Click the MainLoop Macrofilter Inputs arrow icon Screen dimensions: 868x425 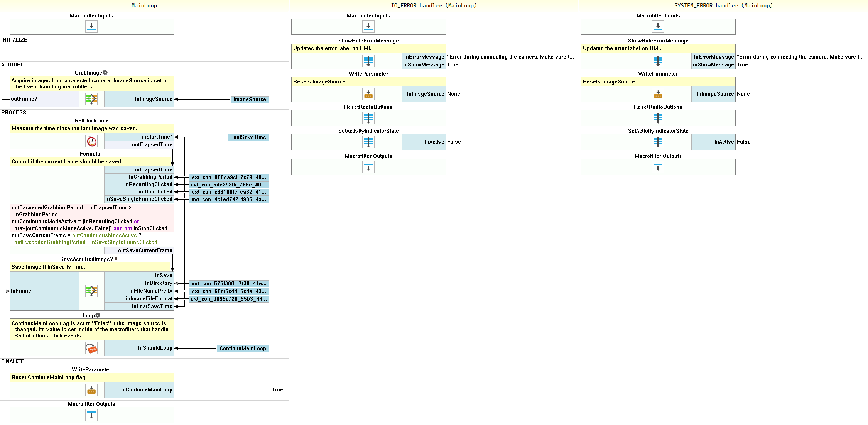point(91,27)
